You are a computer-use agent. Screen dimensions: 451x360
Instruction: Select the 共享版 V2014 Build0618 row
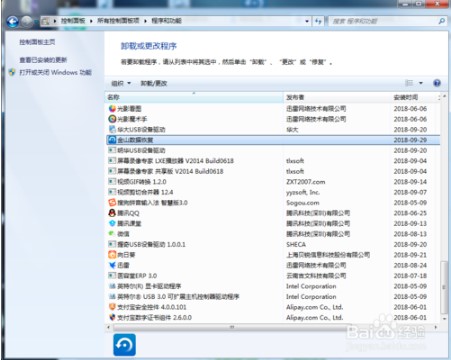pos(273,171)
